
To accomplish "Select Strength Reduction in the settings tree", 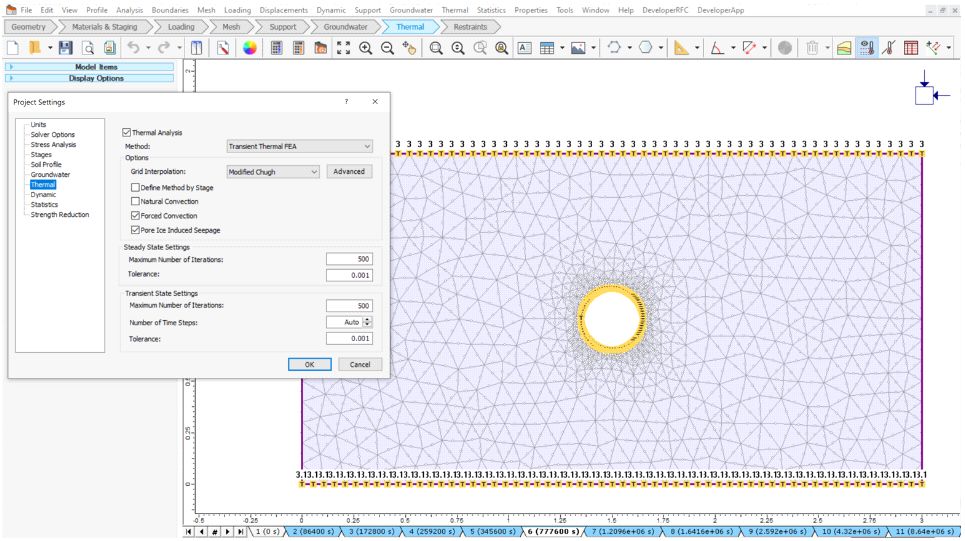I will (59, 214).
